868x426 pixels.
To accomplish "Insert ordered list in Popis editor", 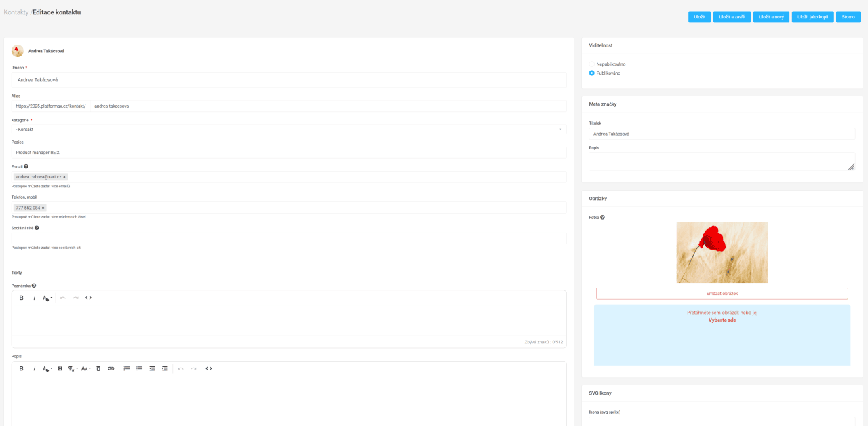I will pyautogui.click(x=127, y=368).
